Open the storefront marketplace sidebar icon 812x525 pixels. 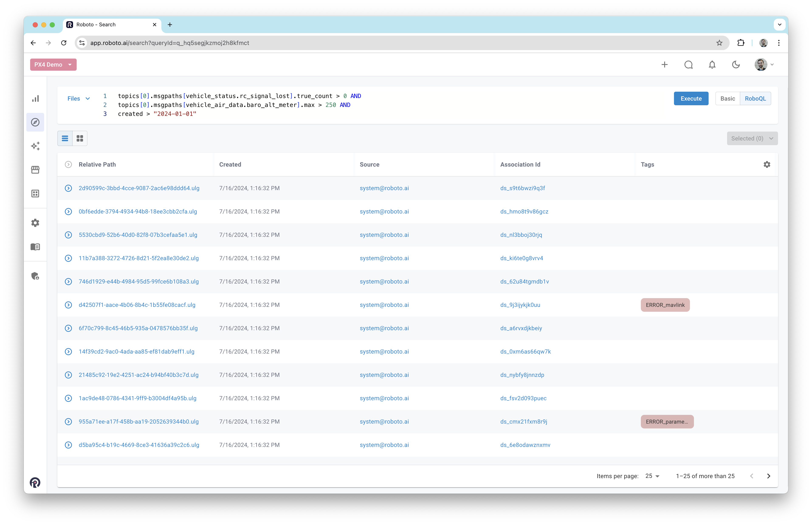(35, 170)
